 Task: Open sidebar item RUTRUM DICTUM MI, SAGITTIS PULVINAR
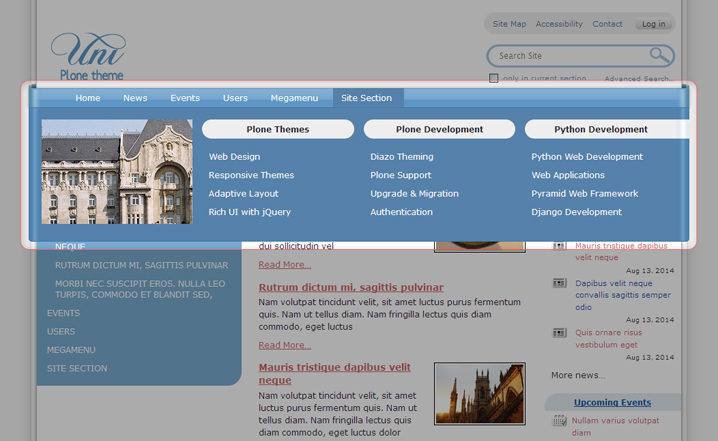(141, 265)
